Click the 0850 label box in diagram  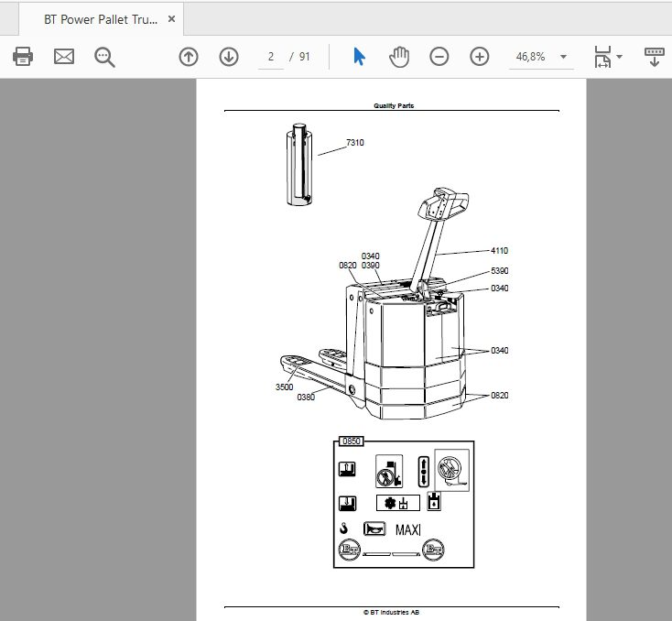click(352, 441)
